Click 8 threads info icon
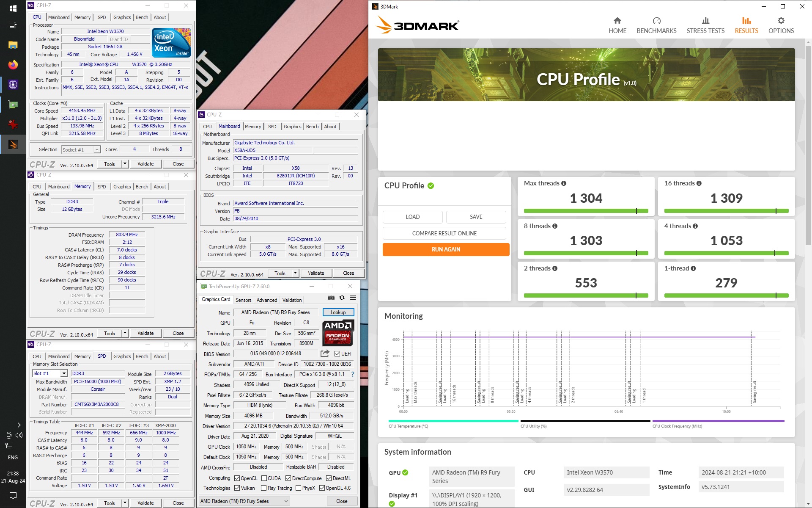The image size is (812, 508). coord(555,226)
